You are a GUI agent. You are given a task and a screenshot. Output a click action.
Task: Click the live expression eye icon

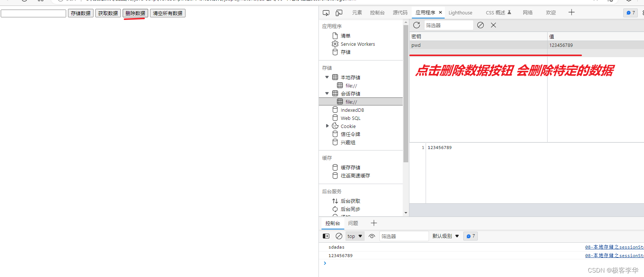click(372, 236)
